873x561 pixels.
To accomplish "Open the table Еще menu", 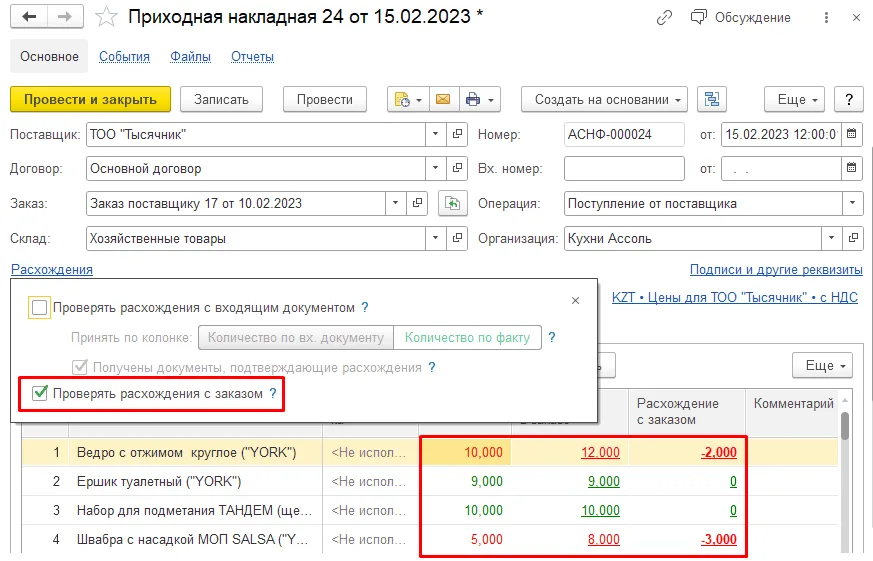I will click(x=822, y=366).
